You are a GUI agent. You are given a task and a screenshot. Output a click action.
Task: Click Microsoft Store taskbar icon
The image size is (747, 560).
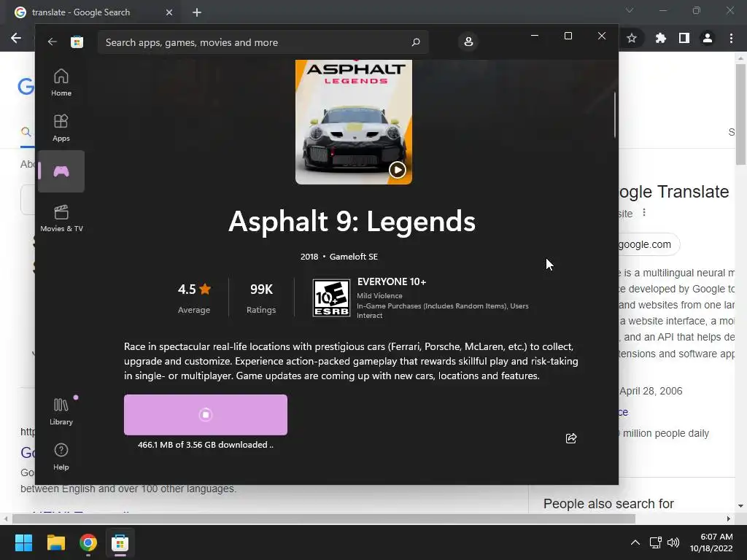point(120,542)
